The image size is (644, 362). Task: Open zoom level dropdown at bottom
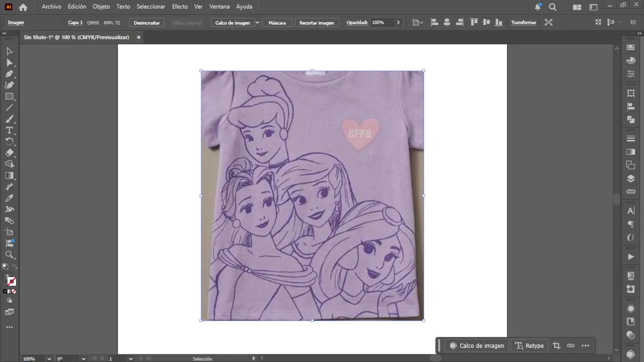coord(49,358)
